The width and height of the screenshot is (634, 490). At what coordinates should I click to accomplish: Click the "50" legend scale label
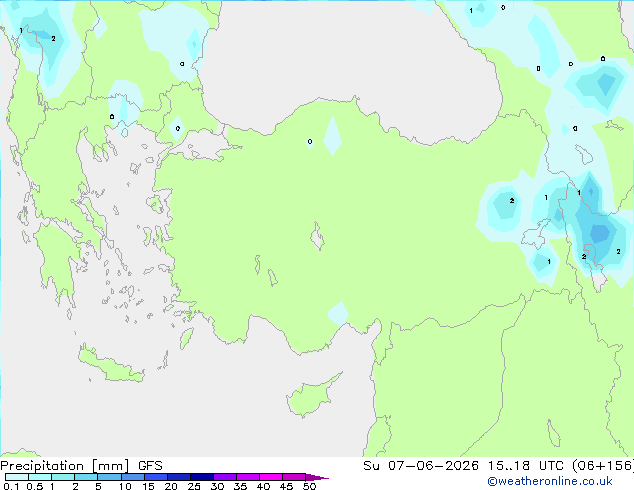(x=309, y=486)
